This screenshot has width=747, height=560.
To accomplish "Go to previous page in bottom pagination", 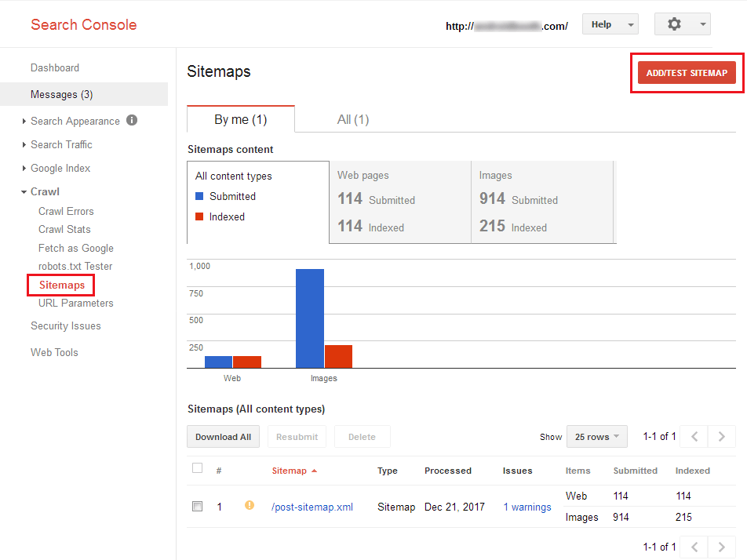I will pyautogui.click(x=694, y=547).
